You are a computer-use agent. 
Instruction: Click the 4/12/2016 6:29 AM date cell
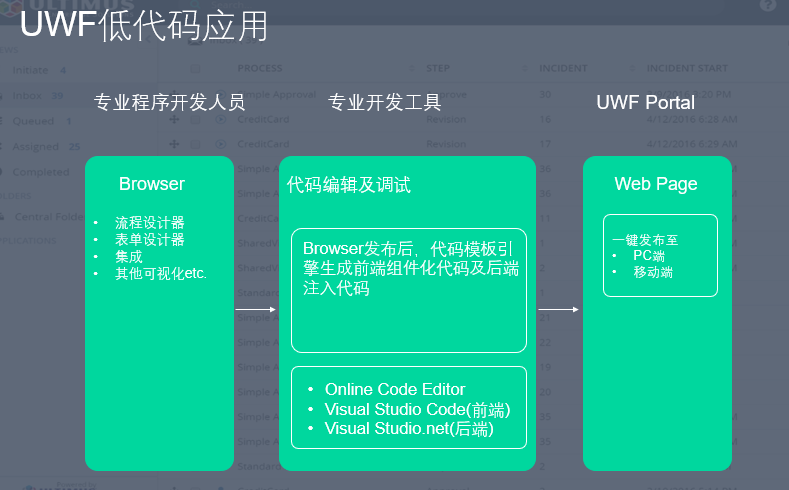pyautogui.click(x=692, y=144)
